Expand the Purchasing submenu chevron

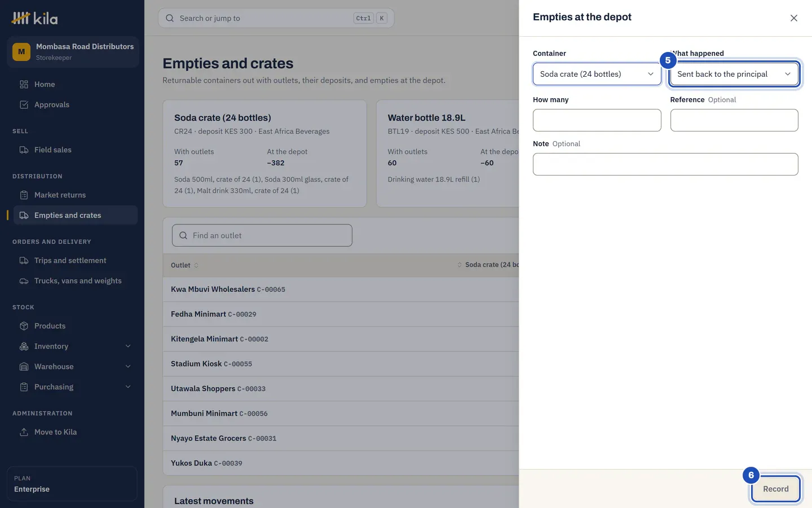128,387
